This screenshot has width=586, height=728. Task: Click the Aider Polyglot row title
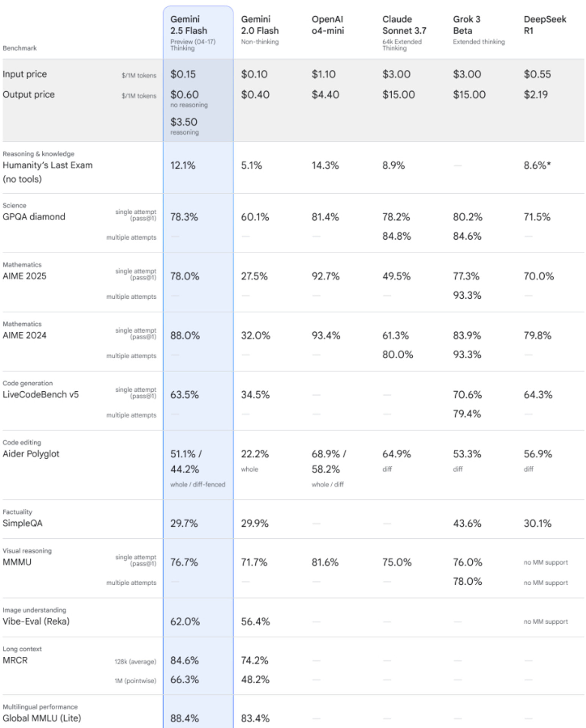[31, 454]
